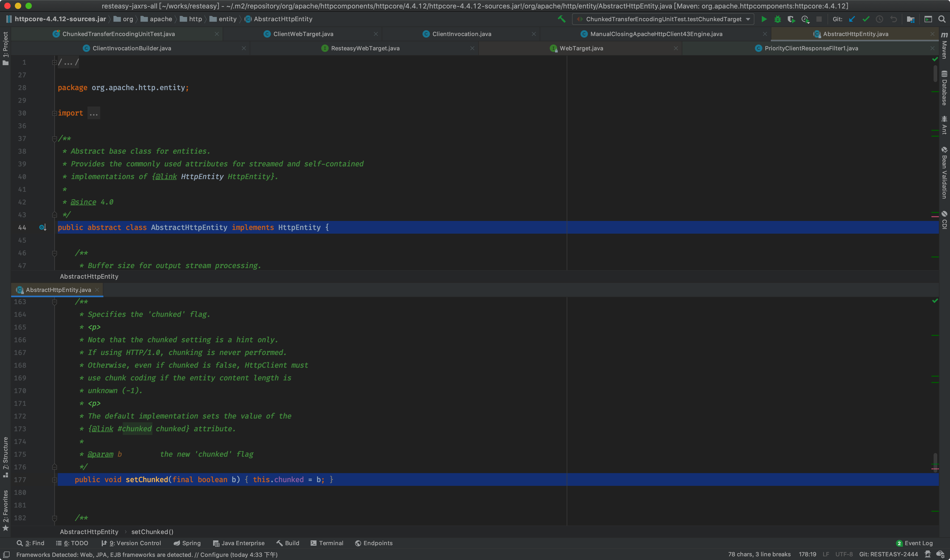
Task: Toggle the Maven side panel
Action: (x=944, y=45)
